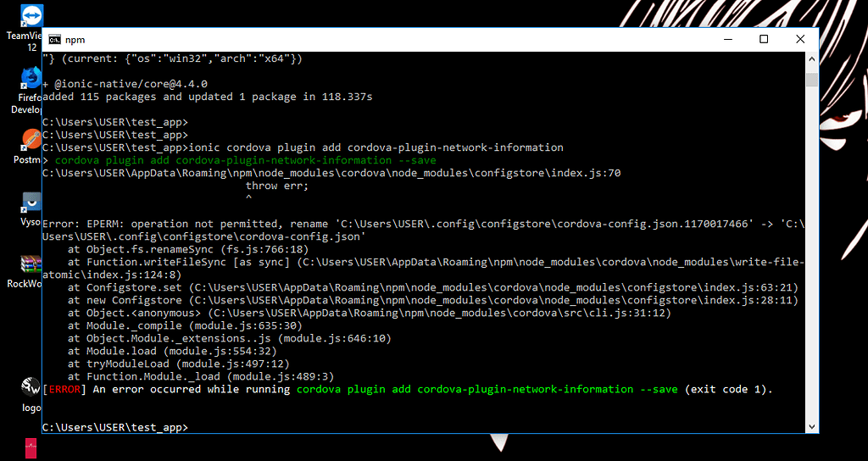This screenshot has height=461, width=868.
Task: Click the red [ERROR] label in terminal output
Action: pos(64,389)
